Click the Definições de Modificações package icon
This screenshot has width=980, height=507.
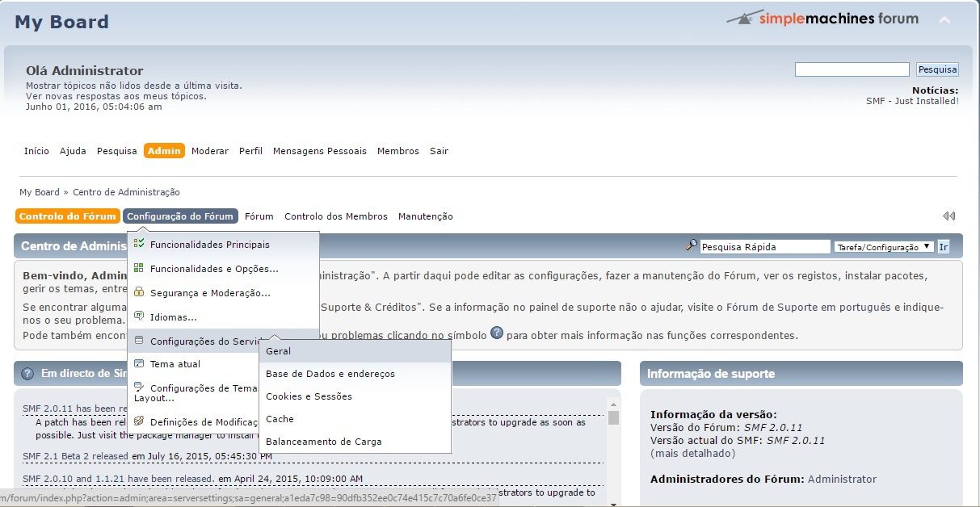click(x=140, y=421)
